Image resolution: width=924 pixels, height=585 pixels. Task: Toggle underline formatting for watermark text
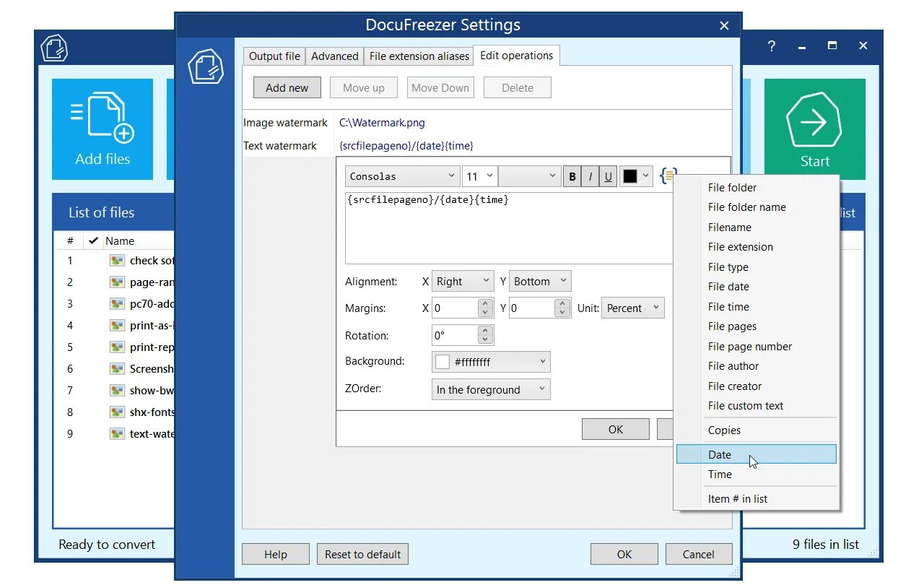coord(609,176)
